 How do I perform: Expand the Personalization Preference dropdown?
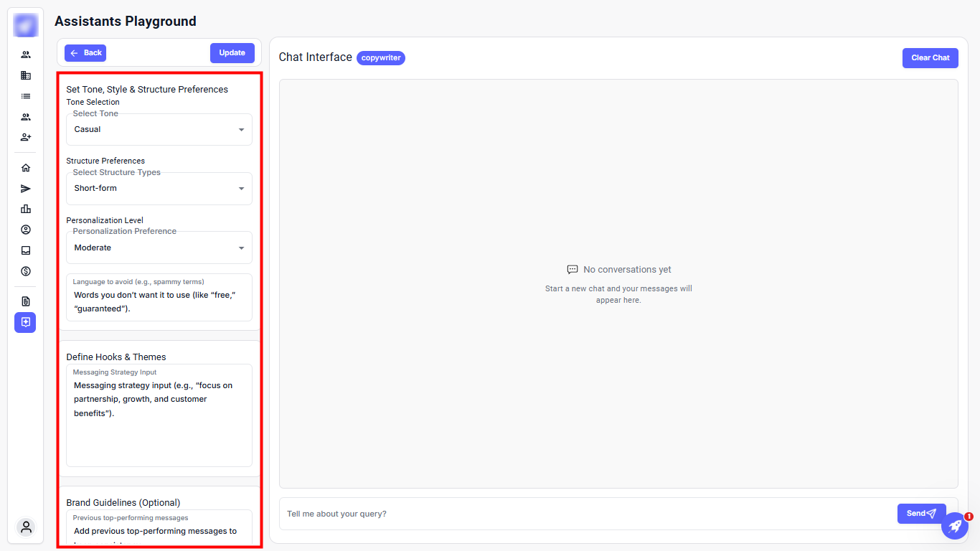(x=159, y=248)
